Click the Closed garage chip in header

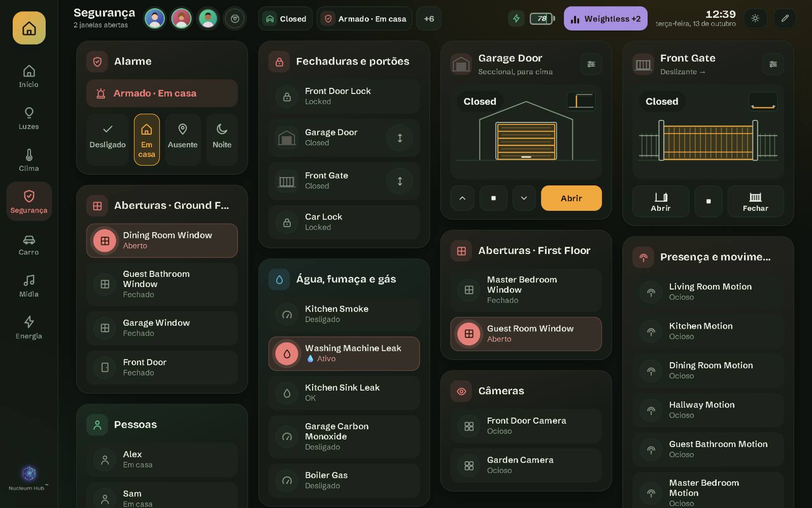pos(286,19)
